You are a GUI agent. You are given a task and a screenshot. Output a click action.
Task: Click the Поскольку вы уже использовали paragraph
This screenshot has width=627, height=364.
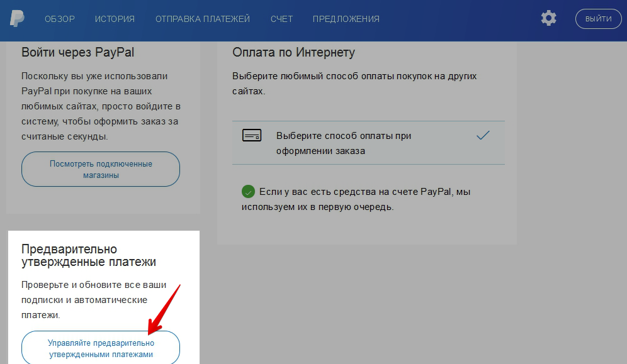pyautogui.click(x=101, y=106)
